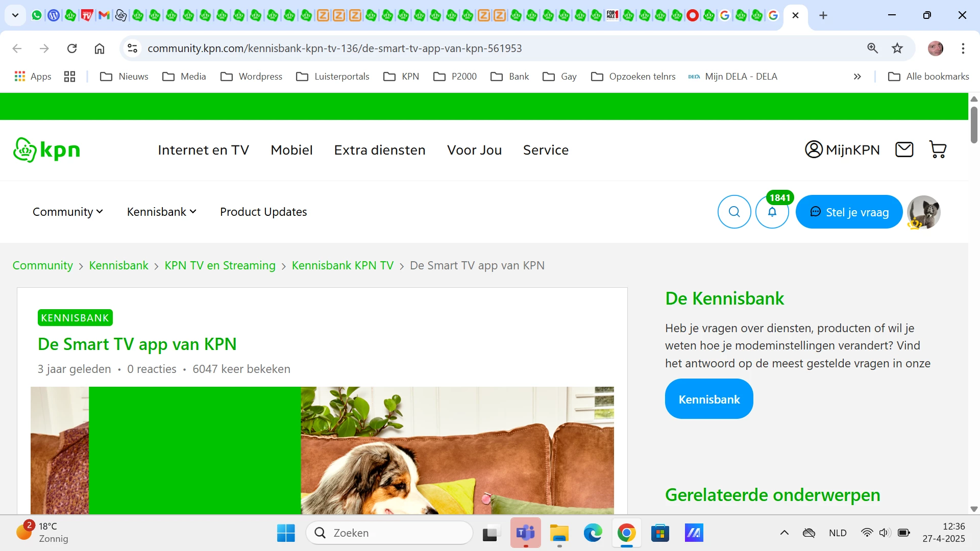
Task: Open the MijnKPN account link
Action: (x=842, y=149)
